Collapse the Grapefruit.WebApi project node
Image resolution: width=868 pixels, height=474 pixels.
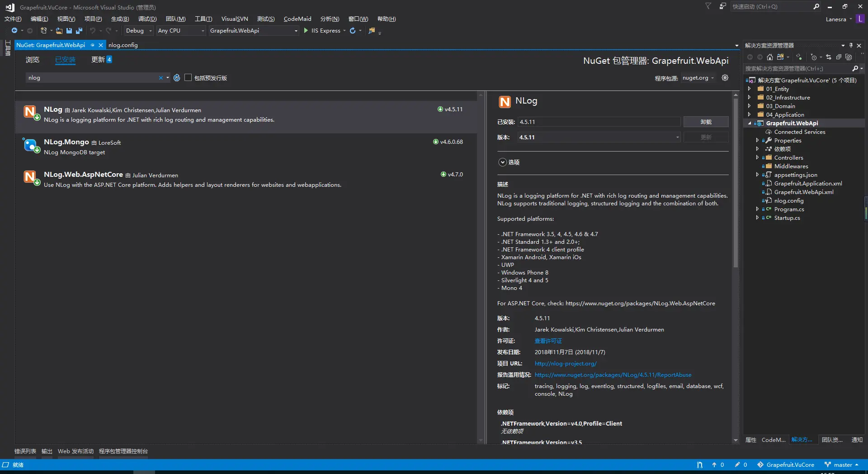coord(750,123)
